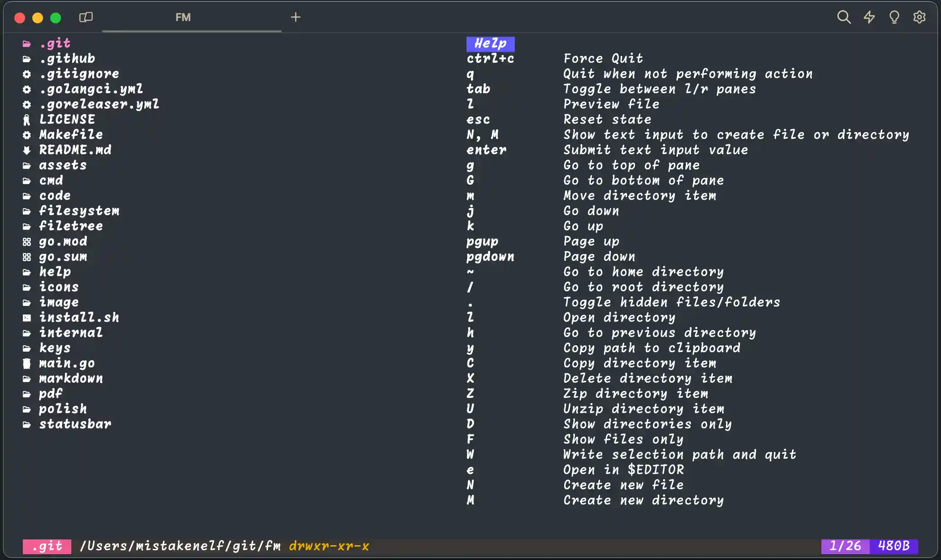941x560 pixels.
Task: Click the folder icon next to assets
Action: tap(26, 165)
